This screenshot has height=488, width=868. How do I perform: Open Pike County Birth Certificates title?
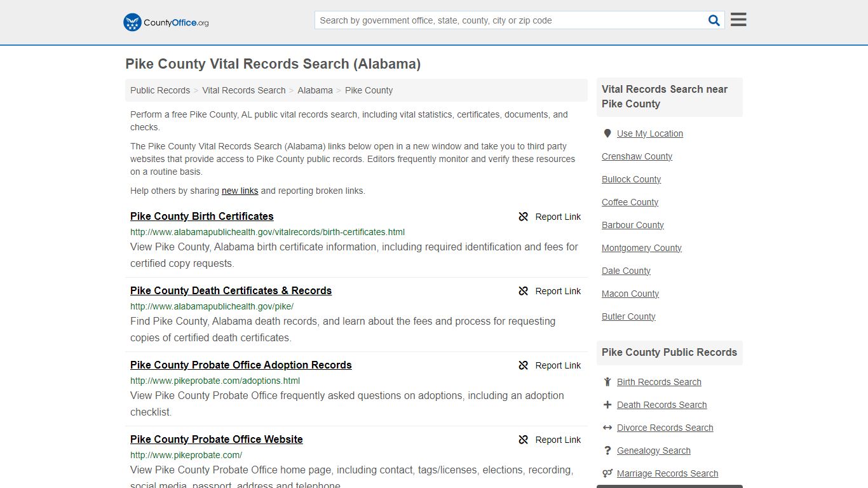point(202,216)
